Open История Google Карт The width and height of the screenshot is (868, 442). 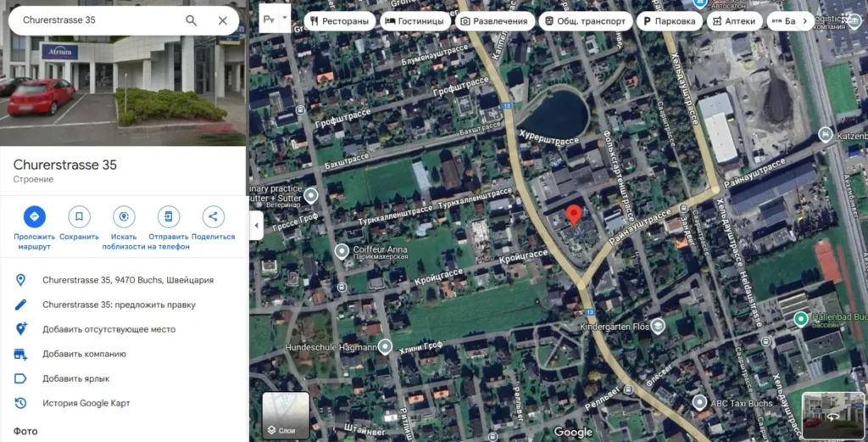point(86,403)
